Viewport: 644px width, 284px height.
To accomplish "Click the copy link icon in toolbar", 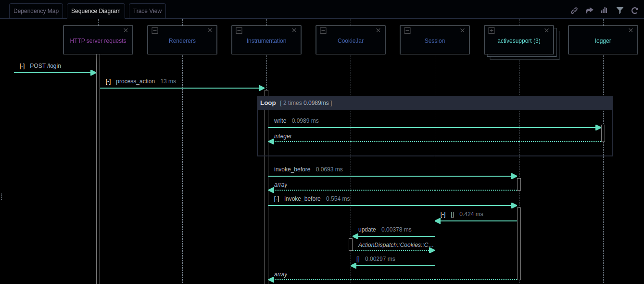I will coord(574,11).
